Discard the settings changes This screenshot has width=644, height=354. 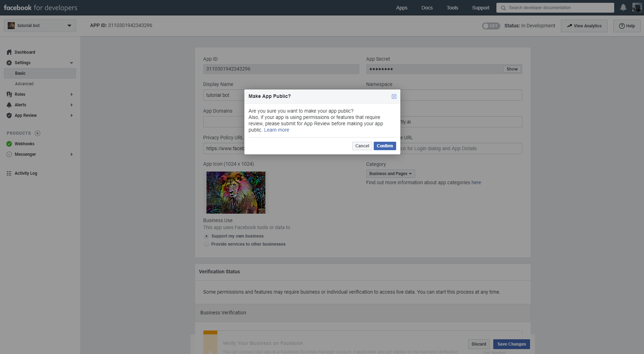479,344
